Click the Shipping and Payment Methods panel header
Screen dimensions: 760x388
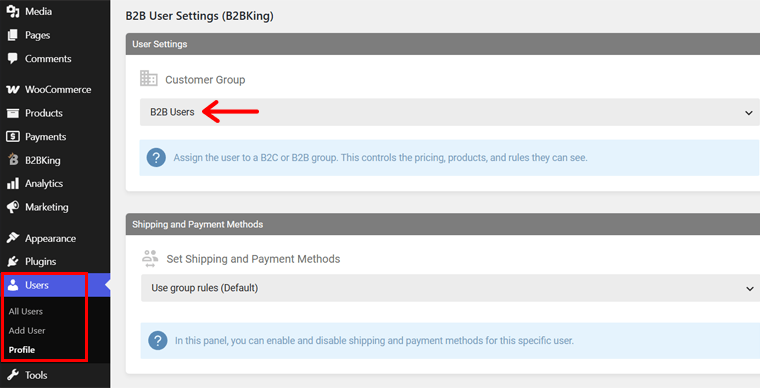(443, 224)
